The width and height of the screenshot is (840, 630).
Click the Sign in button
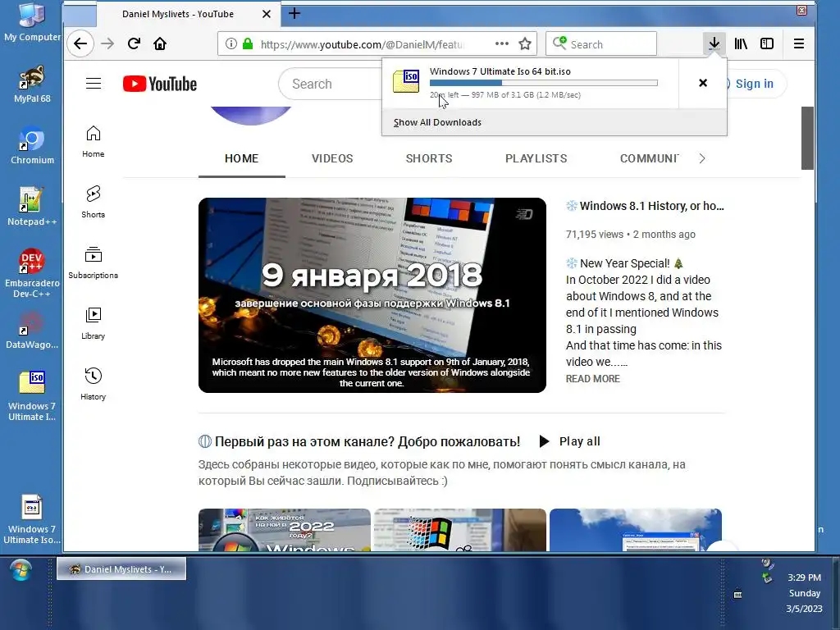click(x=755, y=84)
